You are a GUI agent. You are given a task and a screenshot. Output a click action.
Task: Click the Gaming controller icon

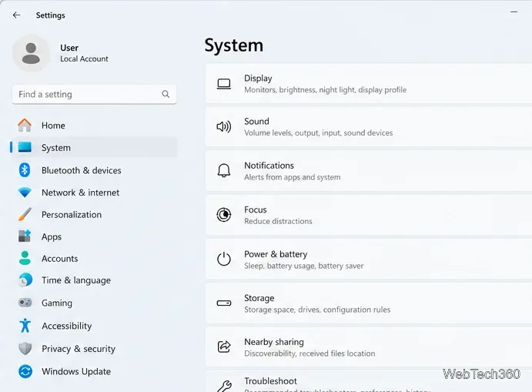(25, 303)
